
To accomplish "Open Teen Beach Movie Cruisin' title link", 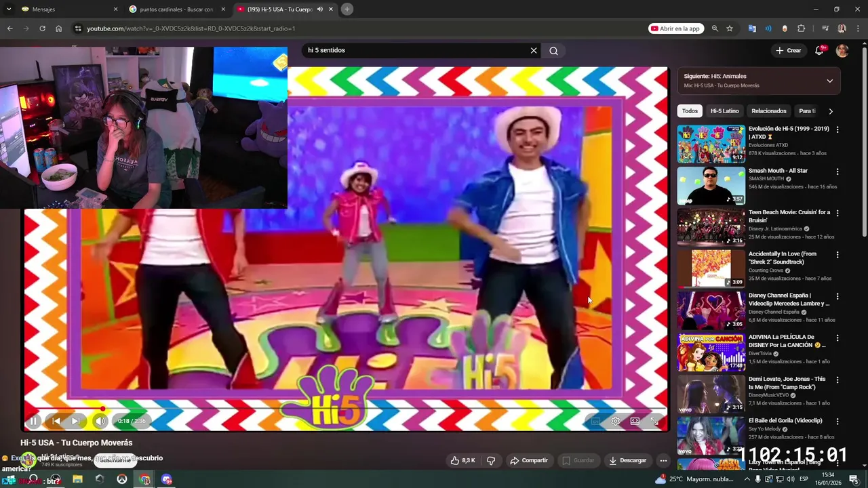I will point(789,216).
